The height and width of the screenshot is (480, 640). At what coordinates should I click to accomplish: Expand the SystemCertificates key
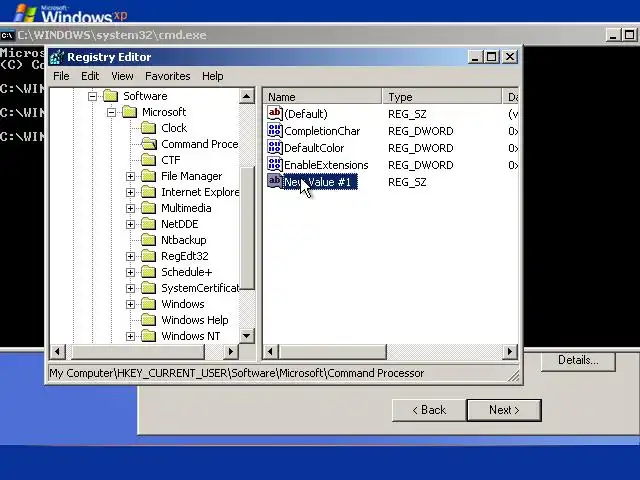coord(130,288)
